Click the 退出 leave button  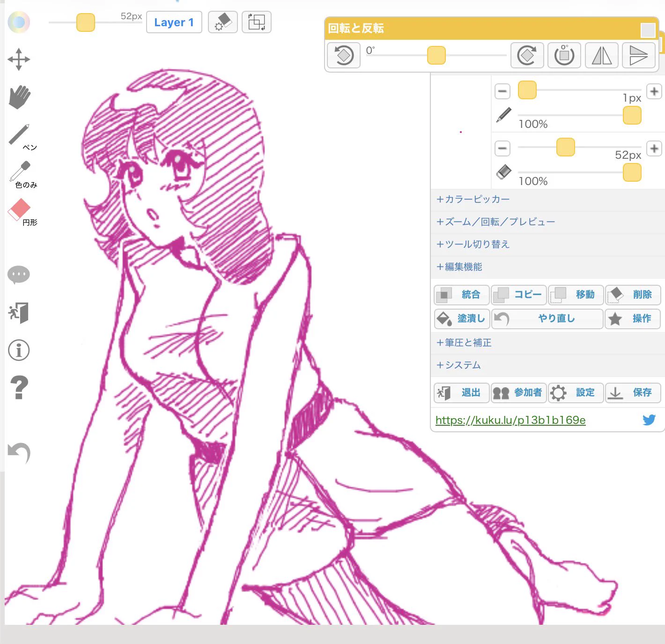(x=462, y=393)
